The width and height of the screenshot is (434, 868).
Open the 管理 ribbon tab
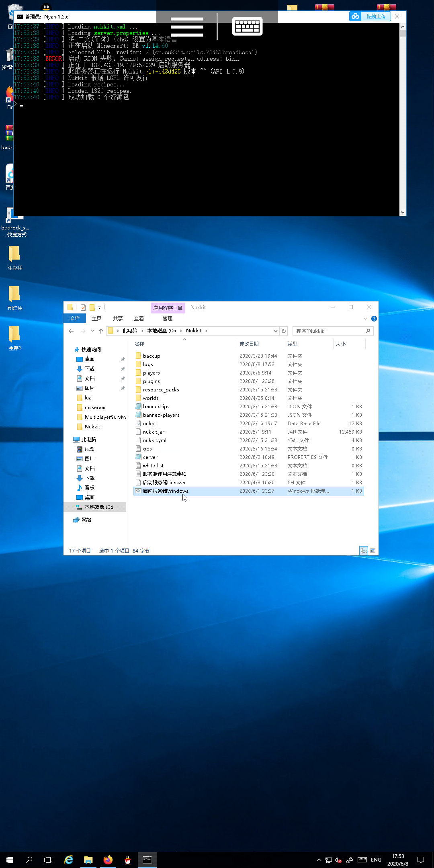[x=168, y=318]
